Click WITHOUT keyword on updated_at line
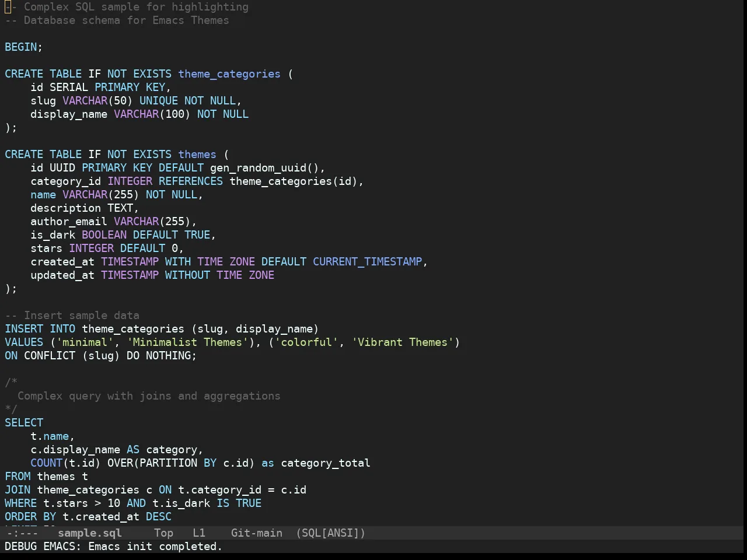The width and height of the screenshot is (747, 560). [x=187, y=275]
